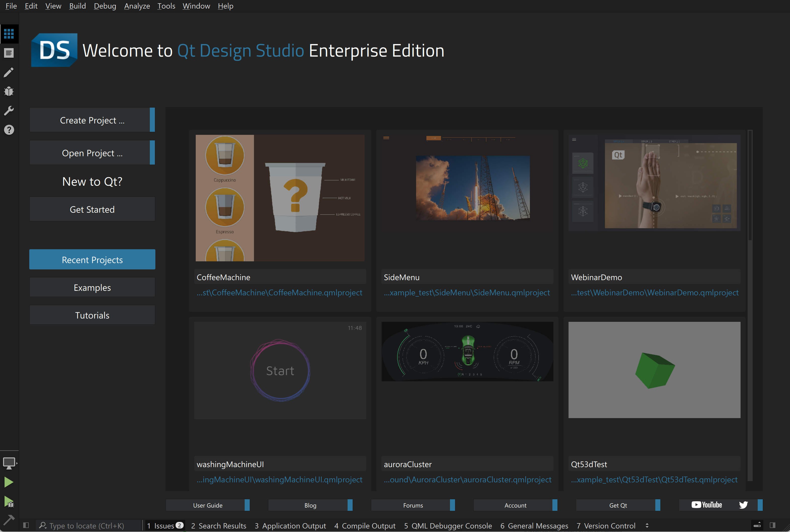Open the CoffeeMachine project thumbnail
Viewport: 790px width, 532px height.
pyautogui.click(x=280, y=198)
